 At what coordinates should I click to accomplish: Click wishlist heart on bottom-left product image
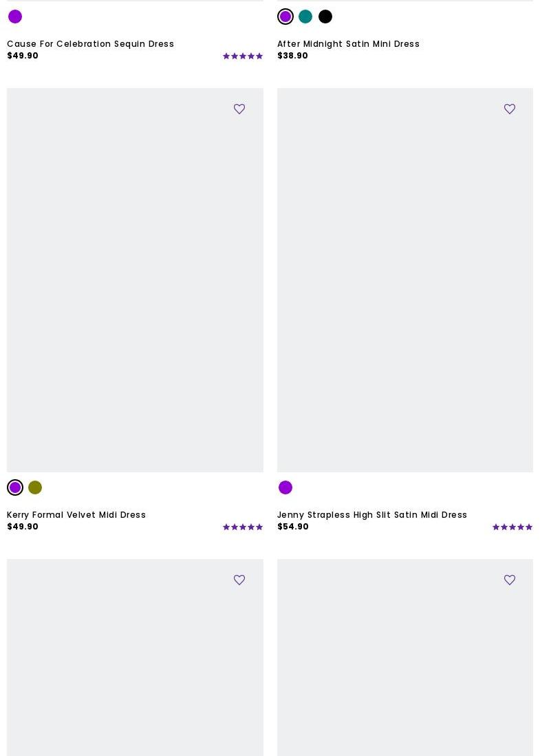(239, 580)
